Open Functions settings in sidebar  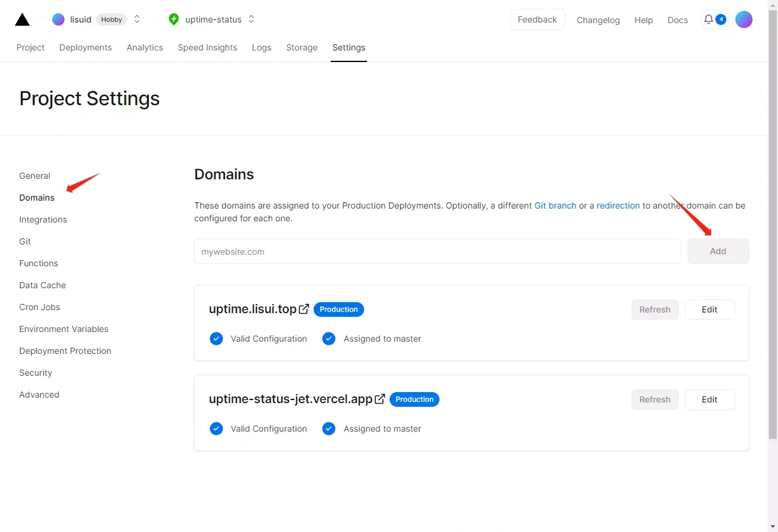(39, 263)
